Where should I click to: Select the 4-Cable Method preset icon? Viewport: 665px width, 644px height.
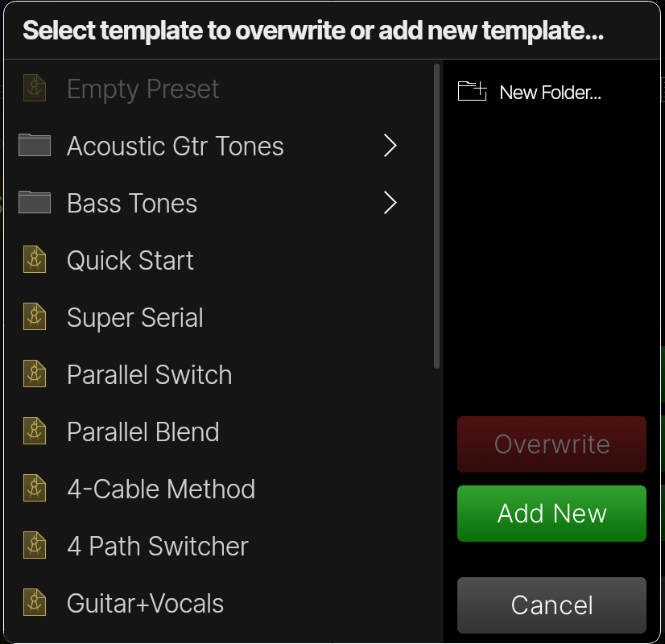[x=35, y=489]
